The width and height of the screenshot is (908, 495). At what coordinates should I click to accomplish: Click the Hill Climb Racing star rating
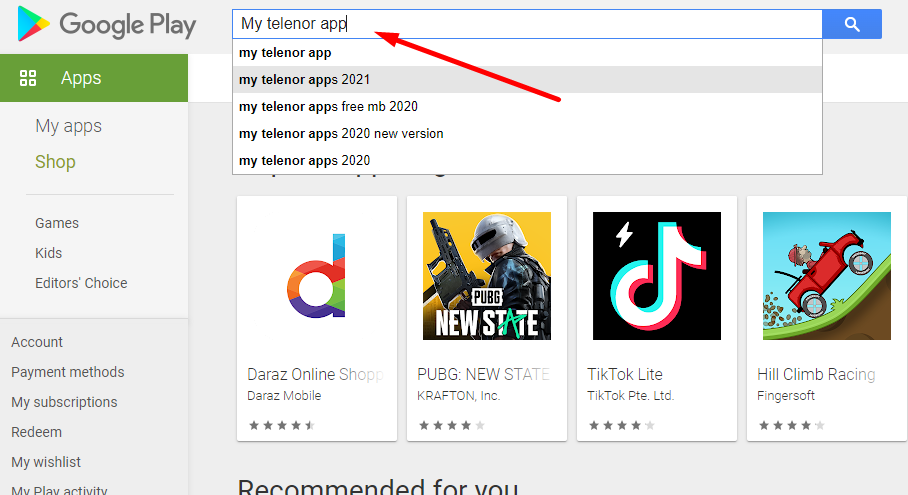click(x=792, y=426)
